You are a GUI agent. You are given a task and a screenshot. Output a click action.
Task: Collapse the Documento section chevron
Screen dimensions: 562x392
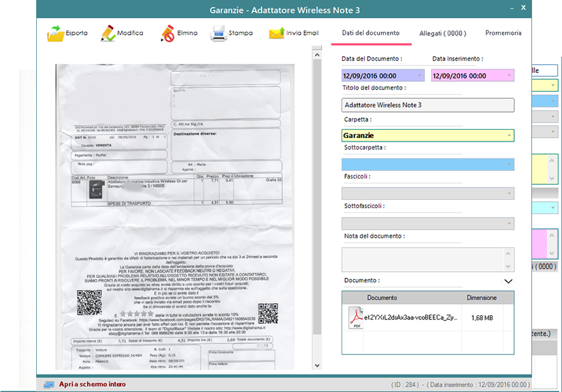[509, 281]
